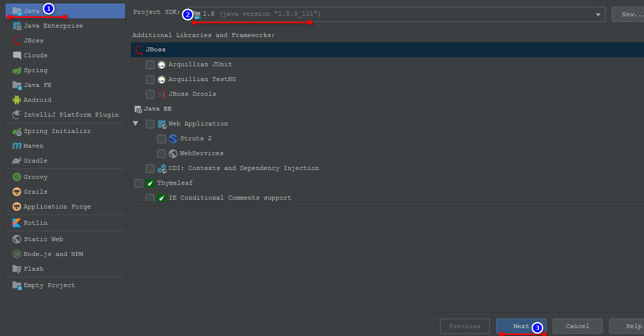The width and height of the screenshot is (644, 336).
Task: Select the Java EE group header
Action: point(387,109)
